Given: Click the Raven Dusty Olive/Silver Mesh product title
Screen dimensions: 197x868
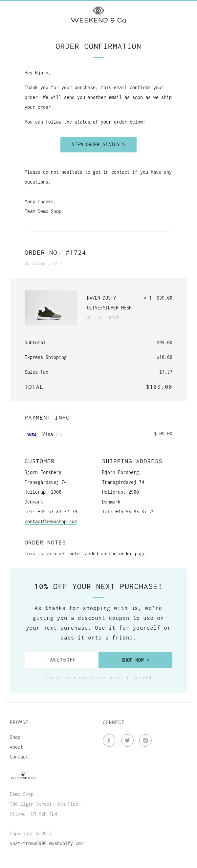Looking at the screenshot, I should pyautogui.click(x=109, y=303).
